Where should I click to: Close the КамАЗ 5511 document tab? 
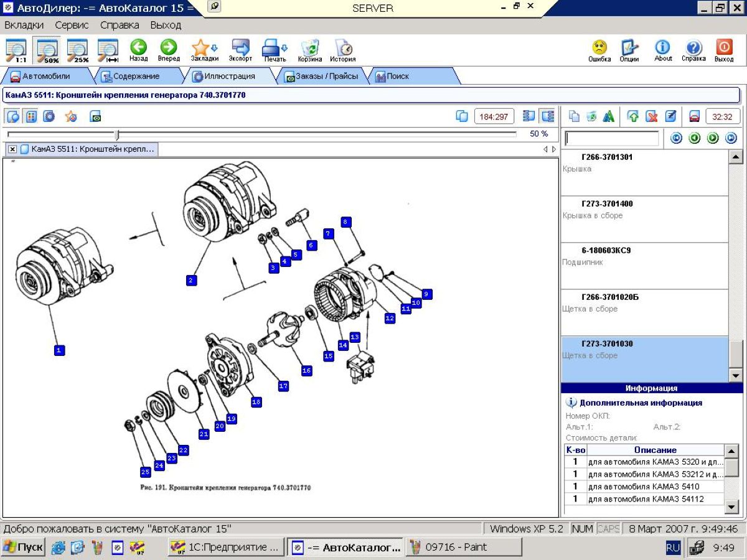point(12,149)
